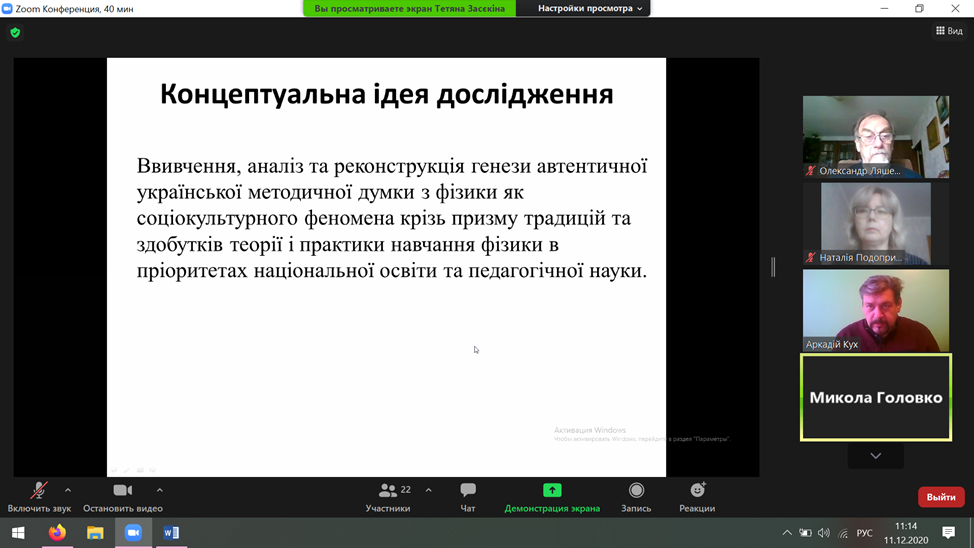This screenshot has width=974, height=548.
Task: Open the Вид layout menu
Action: click(x=949, y=31)
